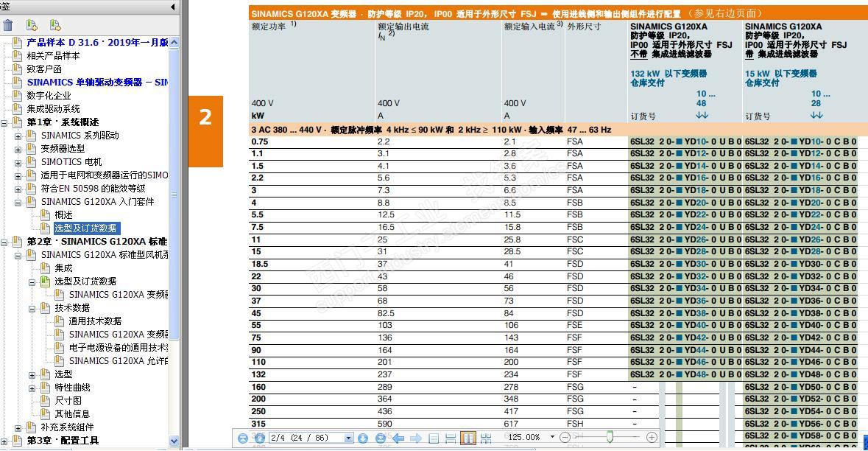Go back to the previous view
The width and height of the screenshot is (868, 451).
click(x=398, y=438)
